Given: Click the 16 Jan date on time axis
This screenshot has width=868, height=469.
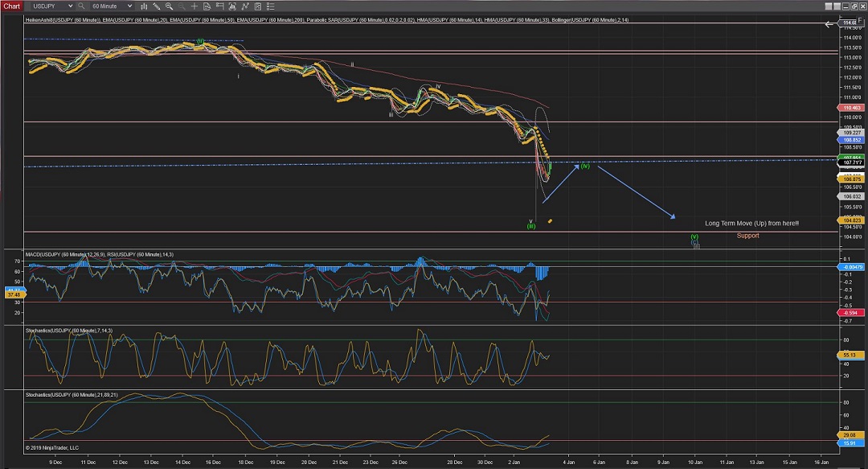Looking at the screenshot, I should coord(821,462).
